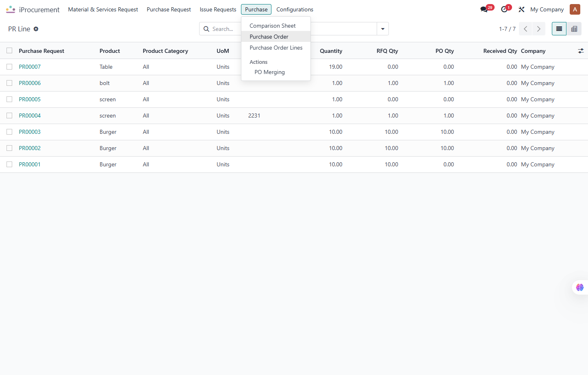Open the My Company switcher
This screenshot has width=588, height=375.
coord(547,9)
